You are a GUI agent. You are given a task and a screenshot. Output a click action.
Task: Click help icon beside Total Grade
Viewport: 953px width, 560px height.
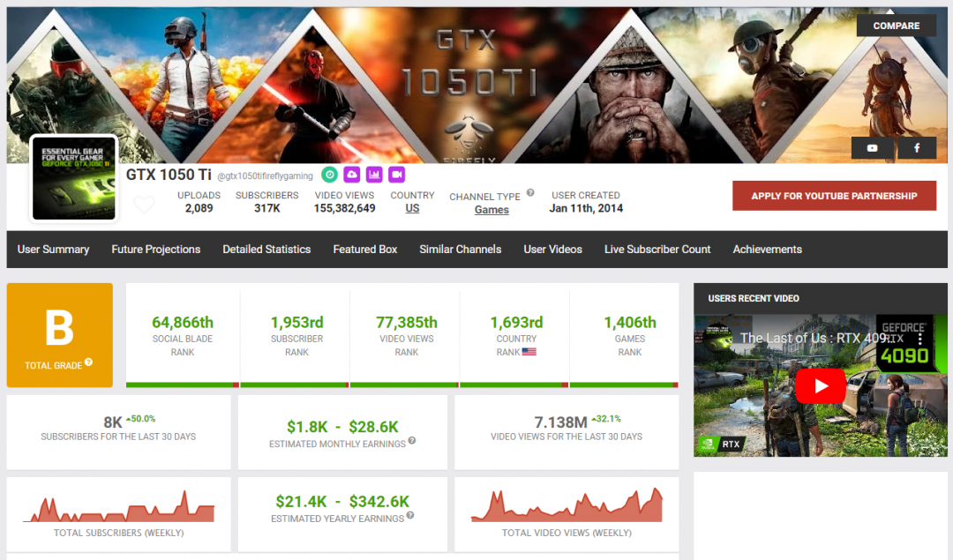88,363
